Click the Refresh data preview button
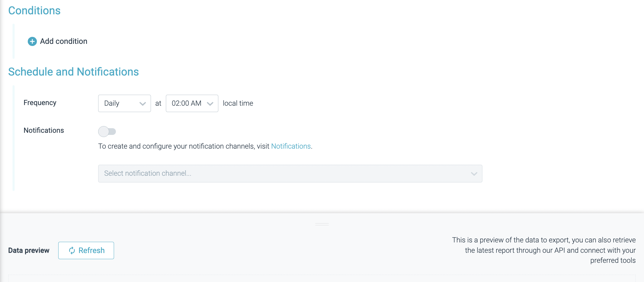 tap(86, 250)
